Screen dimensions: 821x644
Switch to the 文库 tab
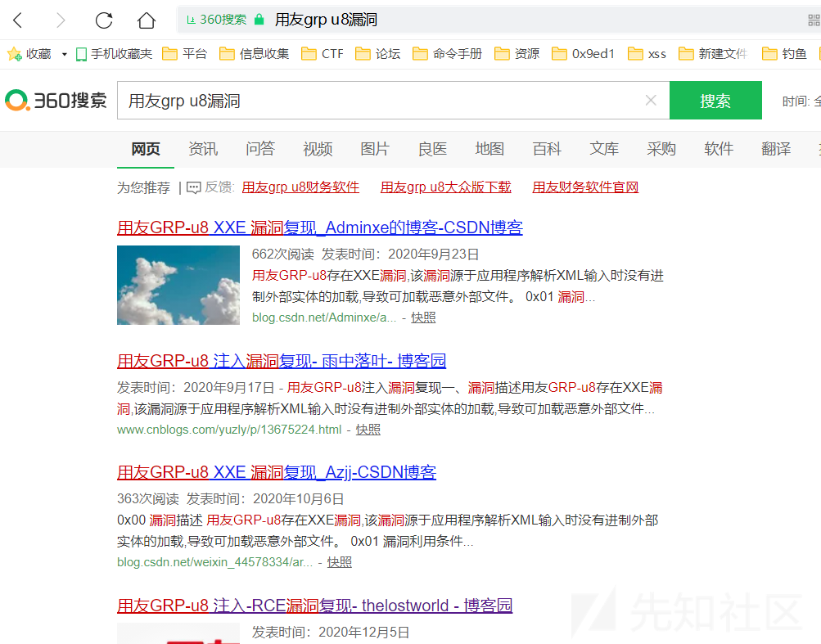(x=604, y=149)
